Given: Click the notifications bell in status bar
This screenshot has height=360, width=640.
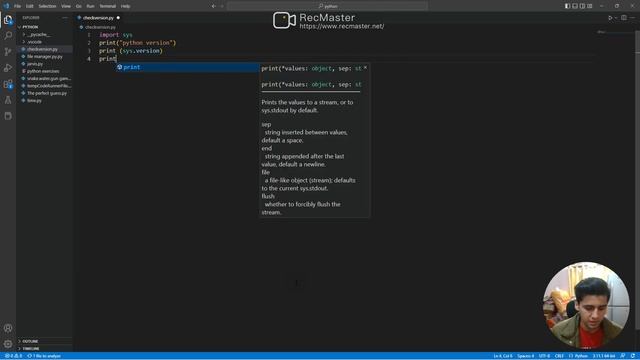Looking at the screenshot, I should [633, 356].
